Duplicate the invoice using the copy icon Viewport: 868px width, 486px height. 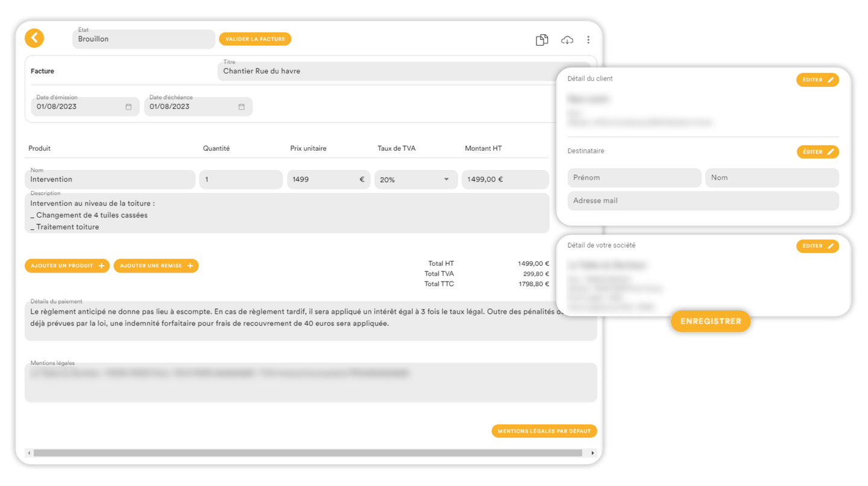(x=541, y=40)
